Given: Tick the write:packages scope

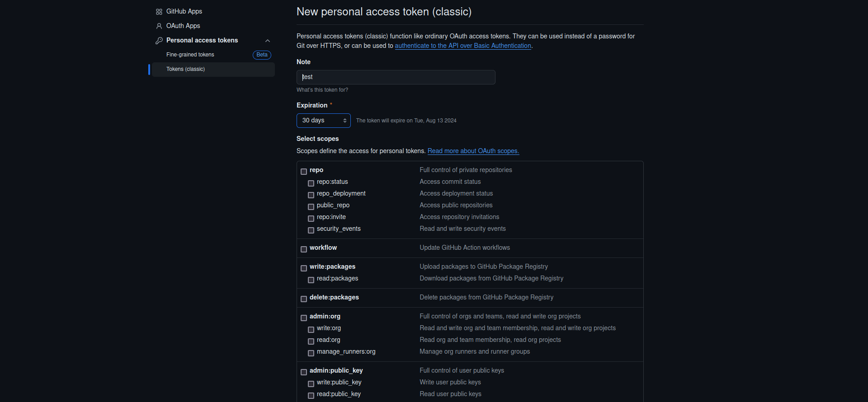Looking at the screenshot, I should tap(304, 268).
